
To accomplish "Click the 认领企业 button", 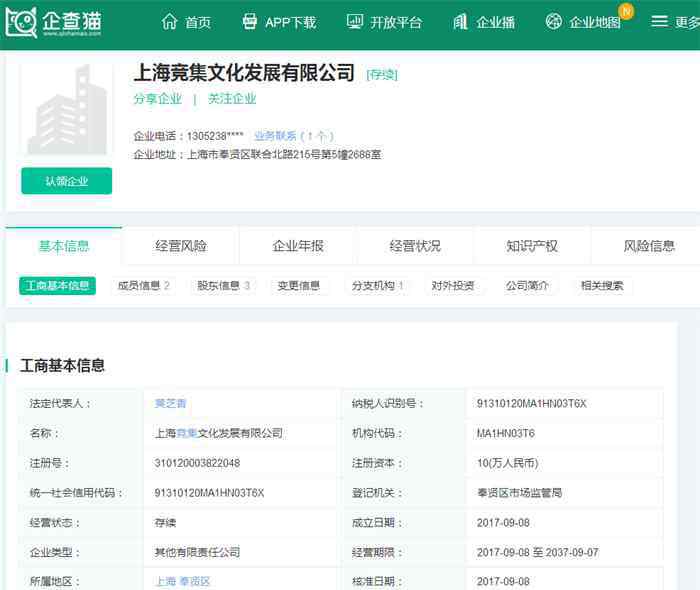I will point(67,181).
